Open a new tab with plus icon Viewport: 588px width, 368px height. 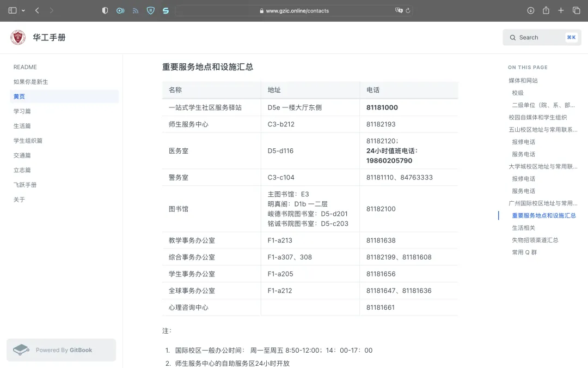[561, 10]
